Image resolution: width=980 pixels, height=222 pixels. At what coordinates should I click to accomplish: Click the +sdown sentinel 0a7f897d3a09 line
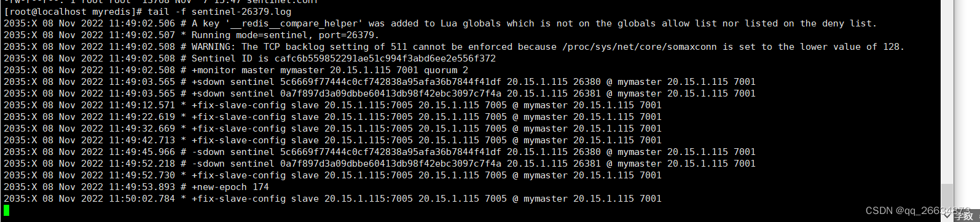[379, 93]
